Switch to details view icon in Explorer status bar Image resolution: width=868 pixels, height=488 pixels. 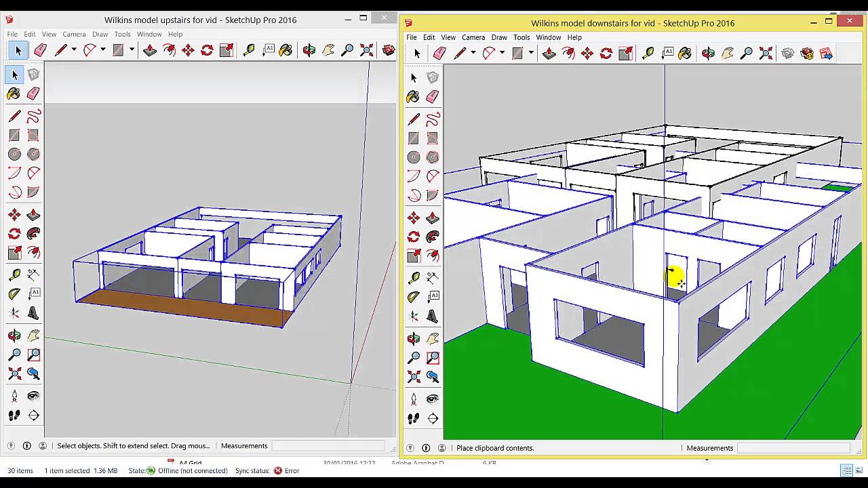846,470
